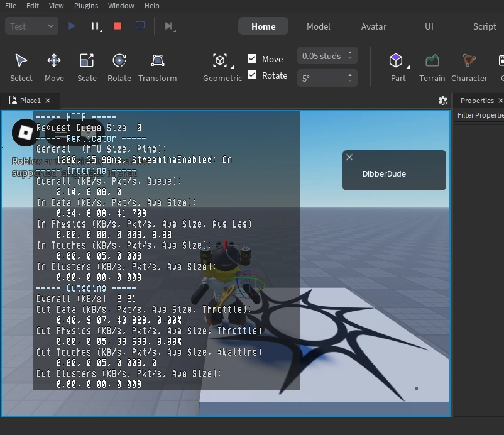Open the Test mode dropdown
This screenshot has height=435, width=504.
point(33,26)
